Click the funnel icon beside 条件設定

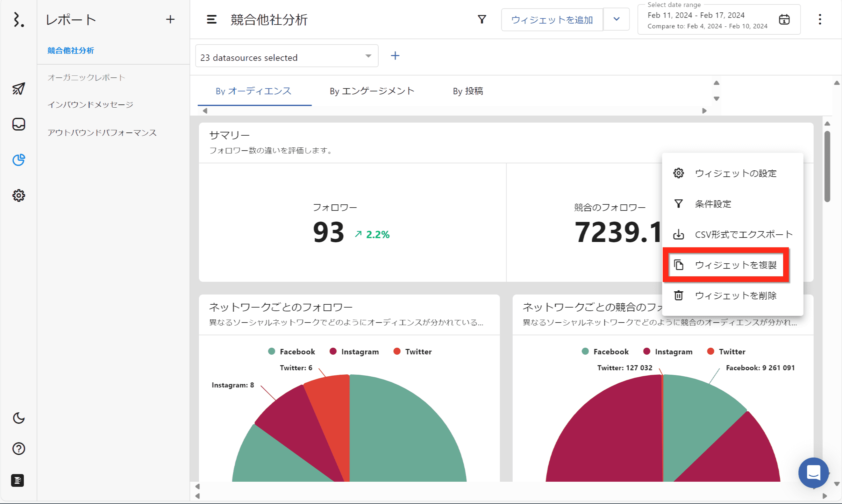pos(678,204)
